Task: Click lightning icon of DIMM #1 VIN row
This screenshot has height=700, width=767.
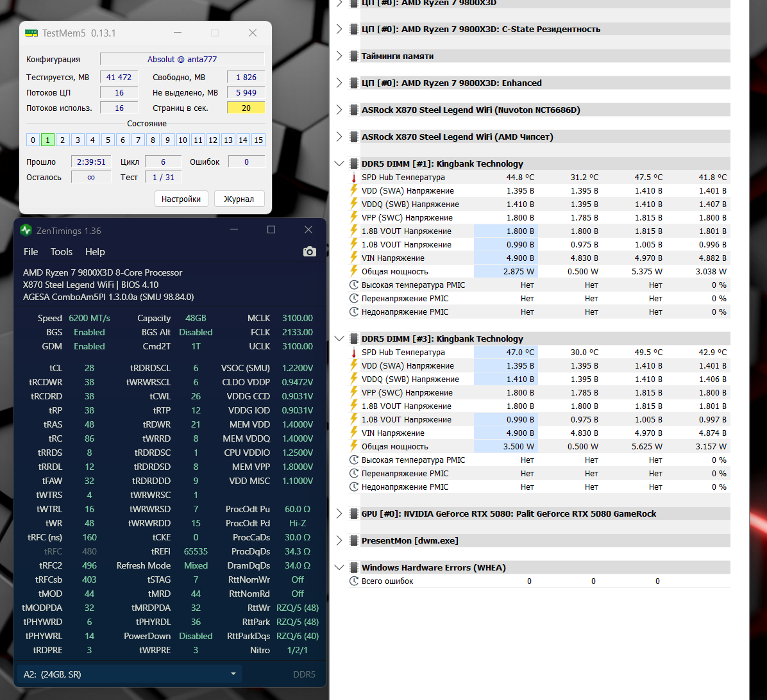Action: [x=353, y=258]
